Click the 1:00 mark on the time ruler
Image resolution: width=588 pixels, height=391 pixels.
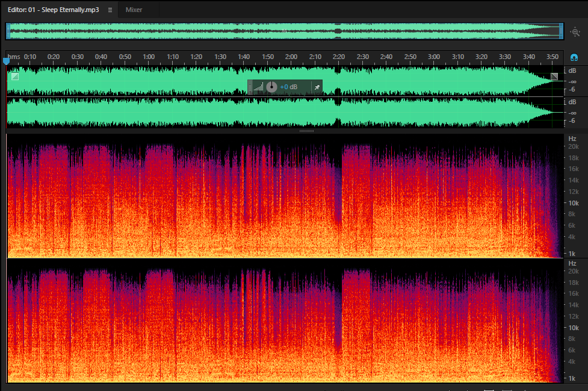pyautogui.click(x=149, y=57)
